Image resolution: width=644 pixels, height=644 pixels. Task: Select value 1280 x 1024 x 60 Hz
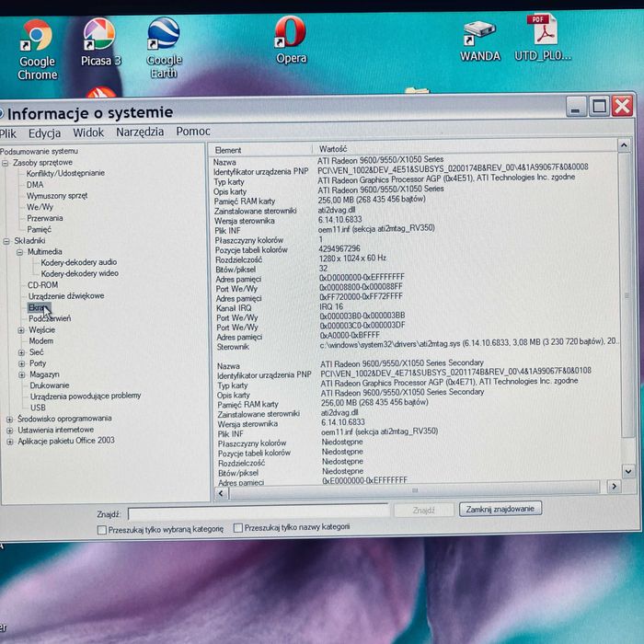[x=352, y=259]
